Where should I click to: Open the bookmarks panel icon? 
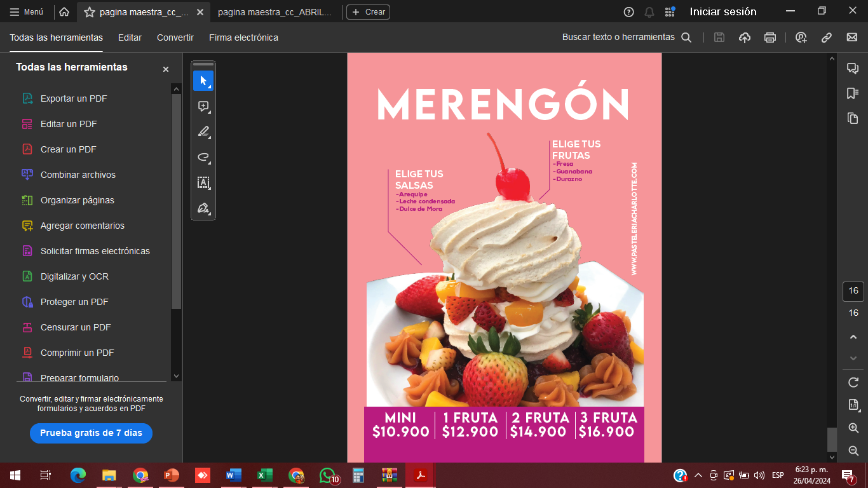852,93
